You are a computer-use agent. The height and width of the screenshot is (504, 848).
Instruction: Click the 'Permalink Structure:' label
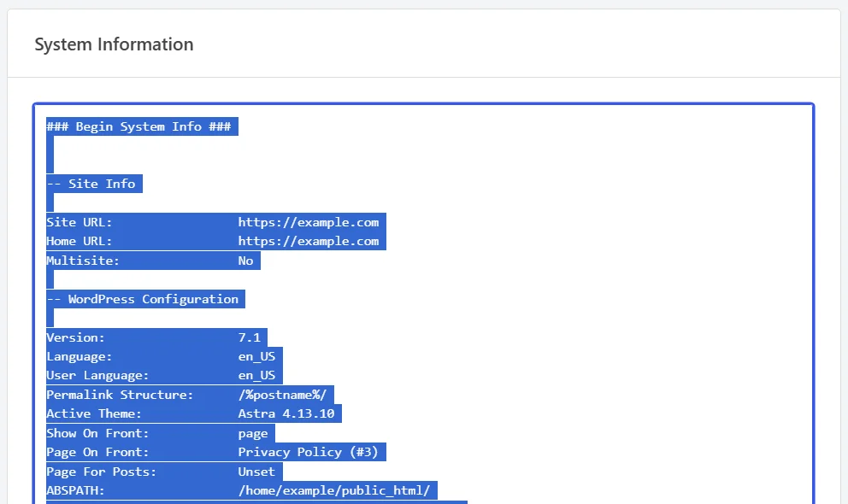point(120,395)
